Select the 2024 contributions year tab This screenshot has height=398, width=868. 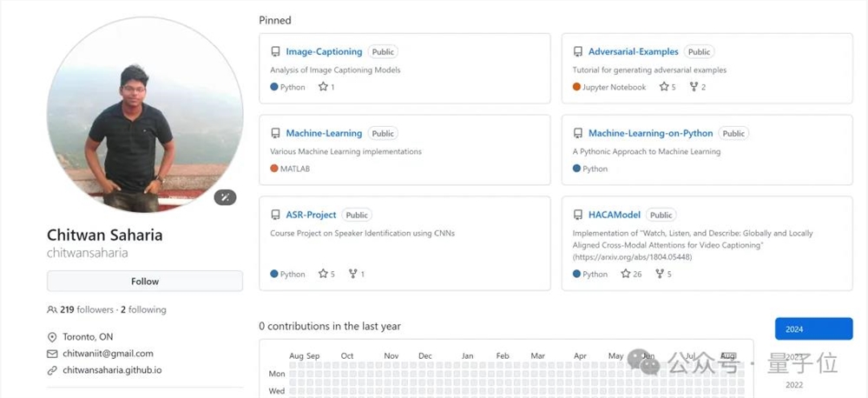[x=813, y=329]
